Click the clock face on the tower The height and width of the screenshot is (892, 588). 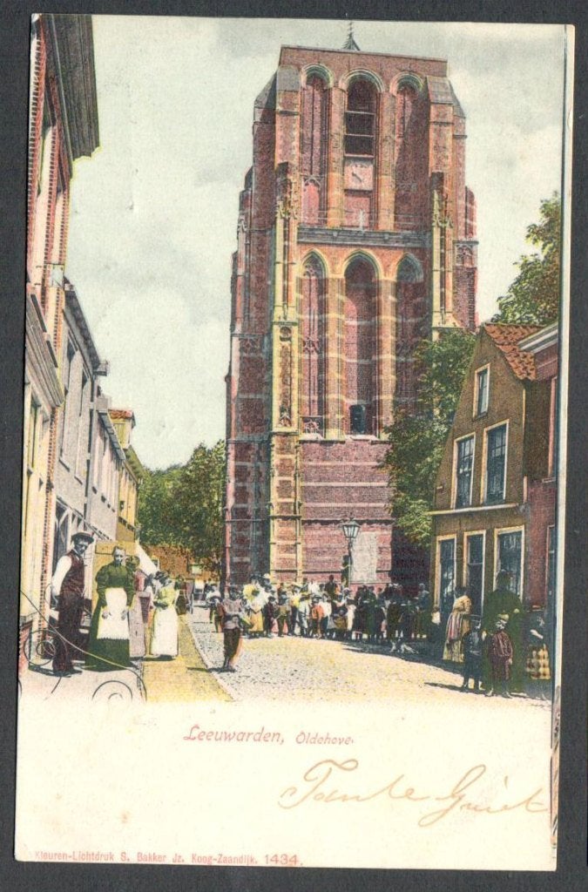[x=358, y=173]
